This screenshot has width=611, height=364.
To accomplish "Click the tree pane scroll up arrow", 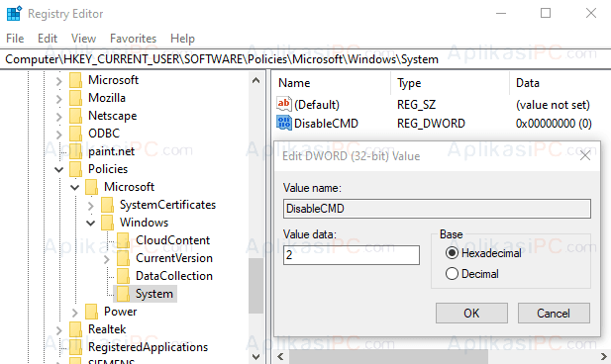I will click(256, 80).
